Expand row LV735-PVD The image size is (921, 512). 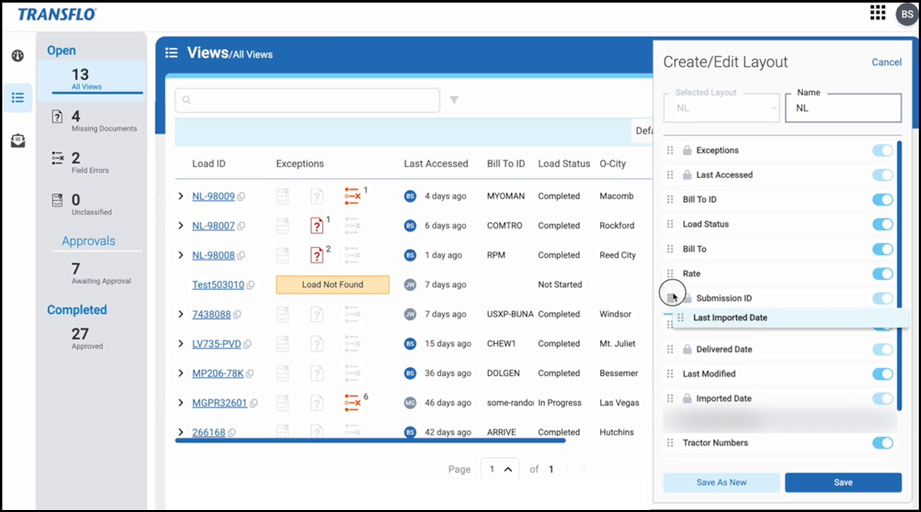[181, 343]
